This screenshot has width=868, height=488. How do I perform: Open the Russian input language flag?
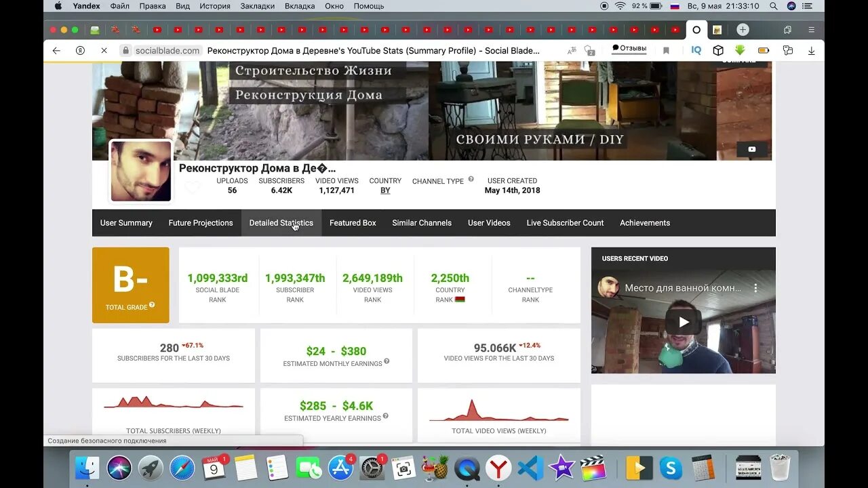[x=675, y=6]
